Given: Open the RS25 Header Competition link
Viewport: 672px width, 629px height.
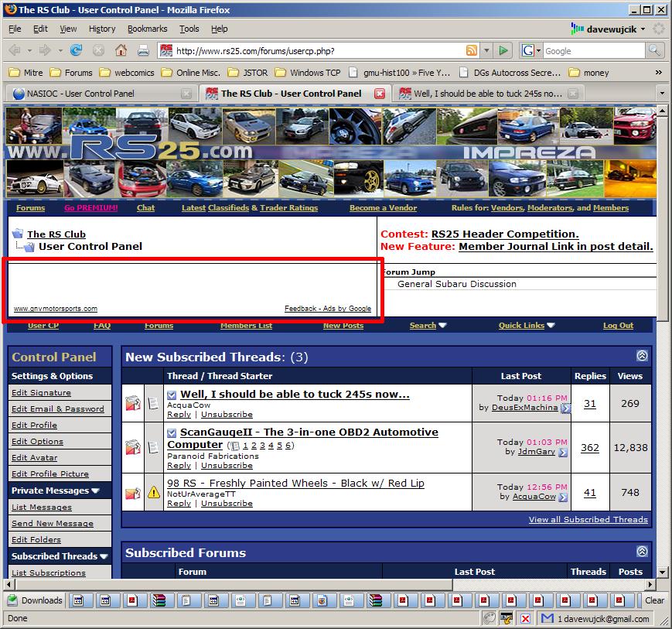Looking at the screenshot, I should coord(505,234).
